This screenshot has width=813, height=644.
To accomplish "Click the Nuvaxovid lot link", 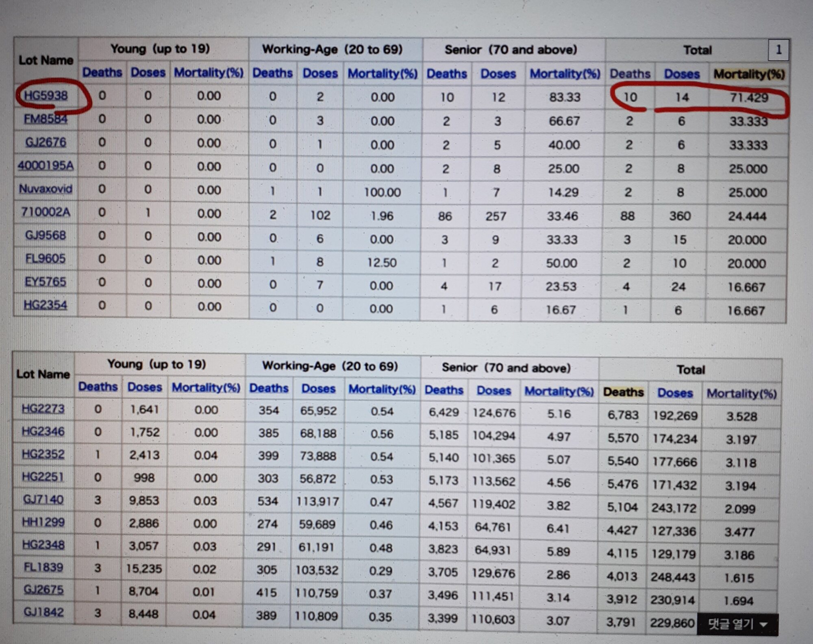I will pos(46,189).
